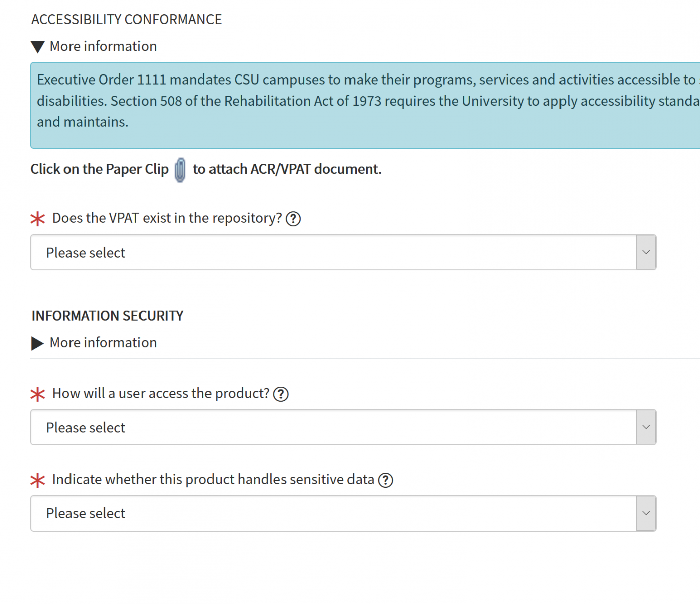Click the ACCESSIBILITY CONFORMANCE heading
This screenshot has width=700, height=604.
[126, 19]
